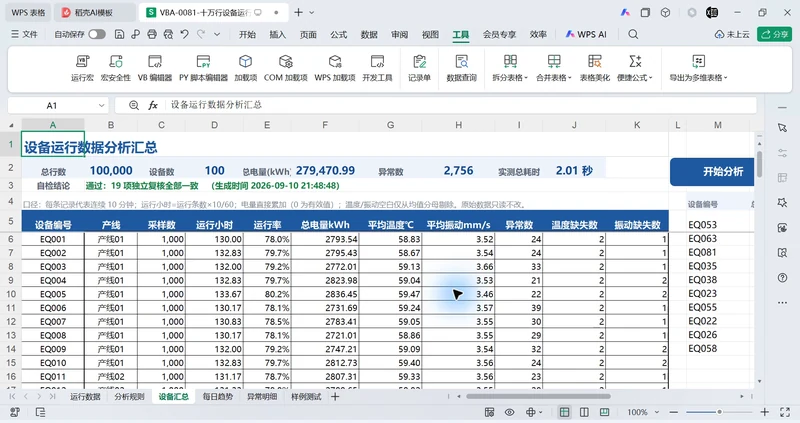Switch to the 插入 ribbon tab
The height and width of the screenshot is (423, 800).
tap(278, 34)
